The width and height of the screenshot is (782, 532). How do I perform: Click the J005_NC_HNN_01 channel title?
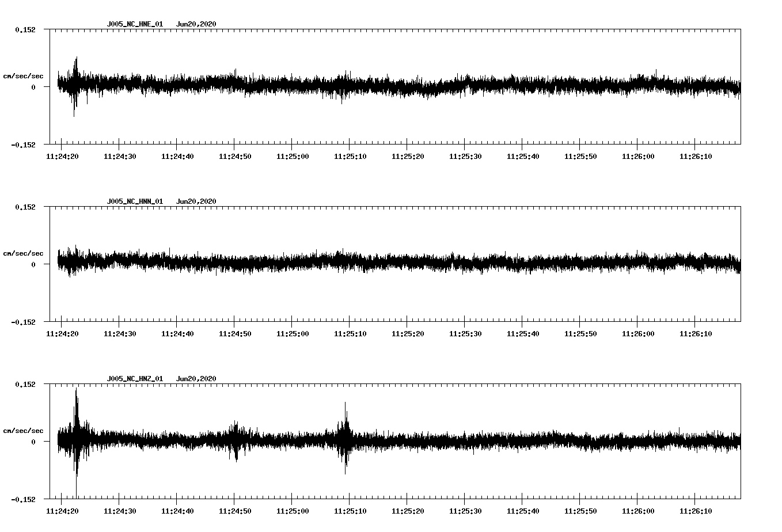point(135,202)
